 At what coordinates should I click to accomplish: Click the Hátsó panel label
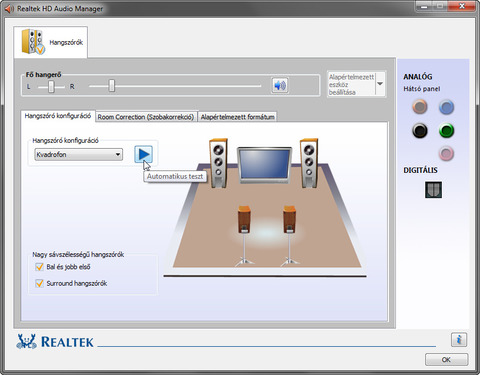coord(422,89)
